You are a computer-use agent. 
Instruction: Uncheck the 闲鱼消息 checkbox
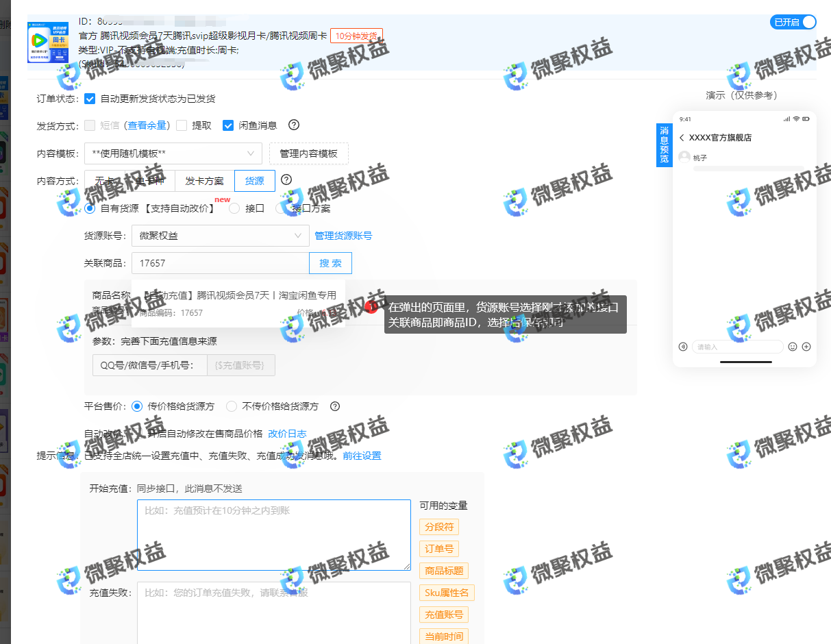pyautogui.click(x=228, y=125)
